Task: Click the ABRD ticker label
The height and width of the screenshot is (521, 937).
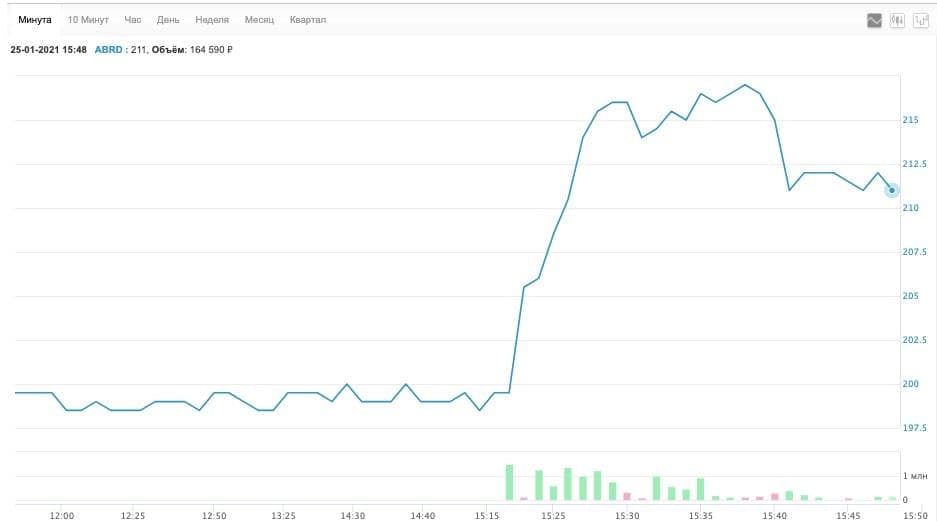Action: click(109, 50)
